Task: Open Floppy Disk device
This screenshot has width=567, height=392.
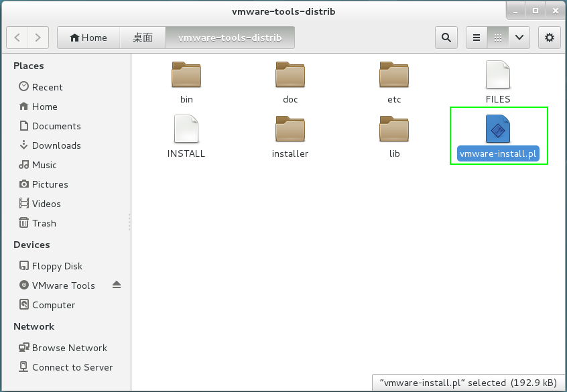Action: pos(51,266)
